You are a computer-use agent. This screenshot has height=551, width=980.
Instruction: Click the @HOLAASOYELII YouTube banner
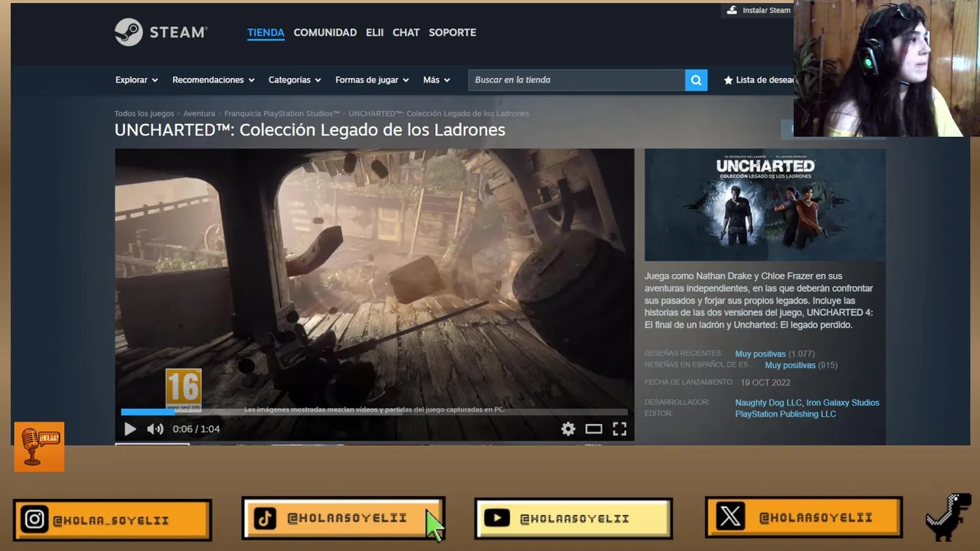tap(573, 518)
